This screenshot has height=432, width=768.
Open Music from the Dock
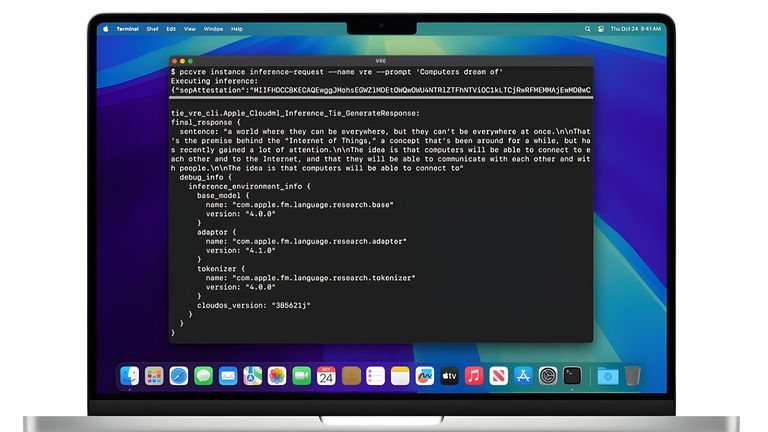[x=474, y=376]
